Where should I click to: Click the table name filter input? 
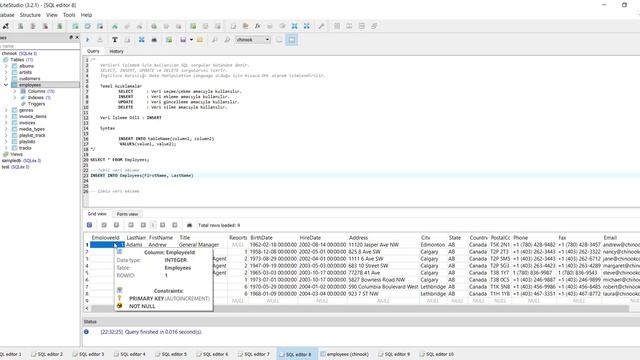[x=40, y=46]
